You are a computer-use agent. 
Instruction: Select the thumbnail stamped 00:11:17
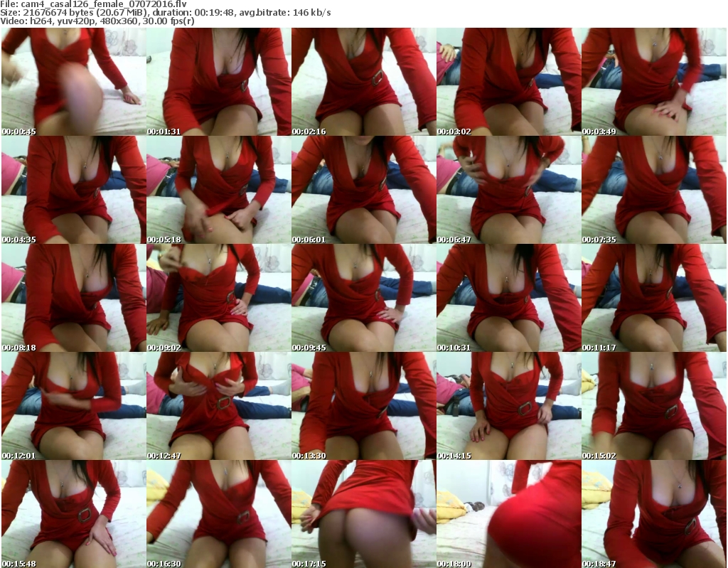tap(654, 298)
